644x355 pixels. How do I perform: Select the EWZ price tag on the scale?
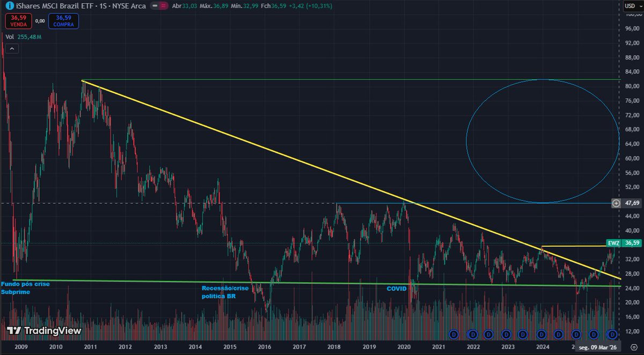[x=614, y=243]
